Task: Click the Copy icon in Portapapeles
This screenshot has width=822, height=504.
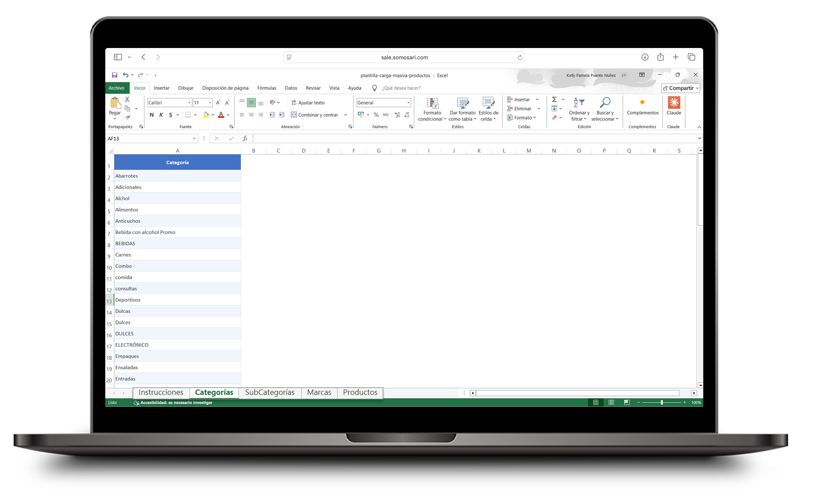Action: (127, 108)
